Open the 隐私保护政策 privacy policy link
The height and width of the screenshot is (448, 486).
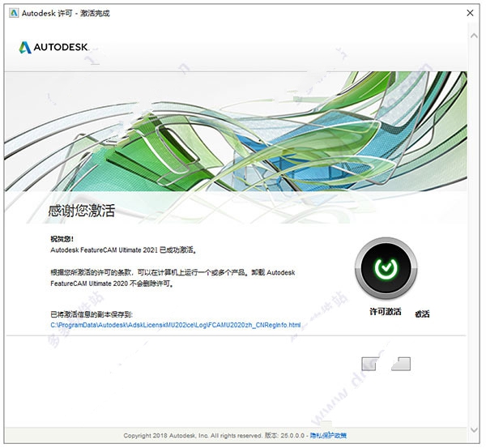pos(328,436)
